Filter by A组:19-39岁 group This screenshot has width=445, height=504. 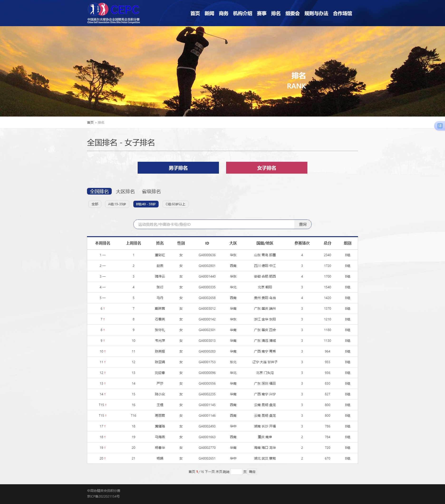point(117,204)
